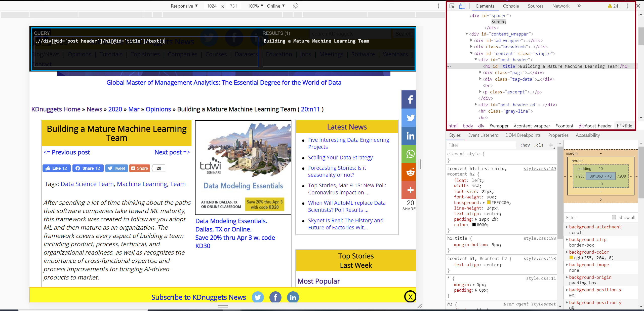Open the 24 warnings indicator
The image size is (644, 311).
(613, 6)
